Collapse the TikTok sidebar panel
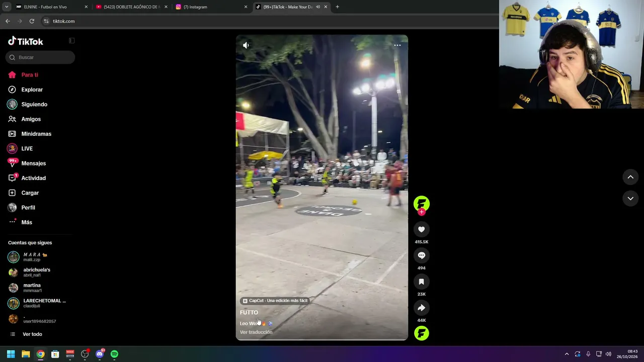This screenshot has width=644, height=362. 72,41
